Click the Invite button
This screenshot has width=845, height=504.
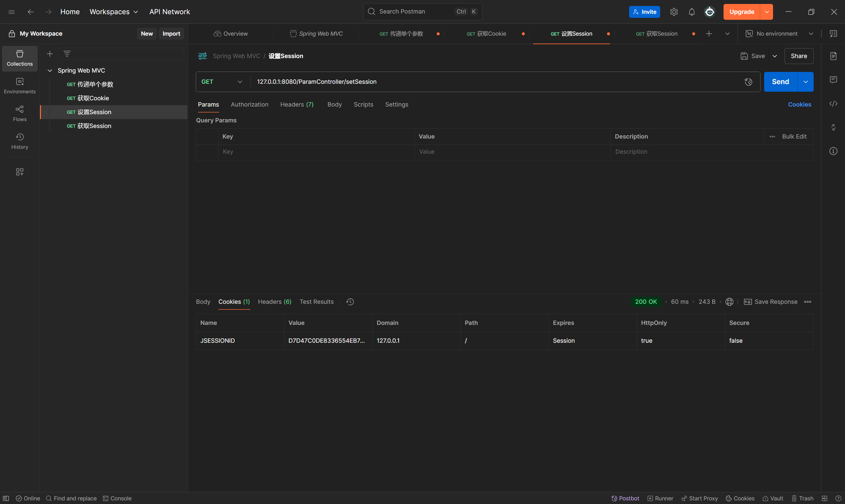click(644, 12)
